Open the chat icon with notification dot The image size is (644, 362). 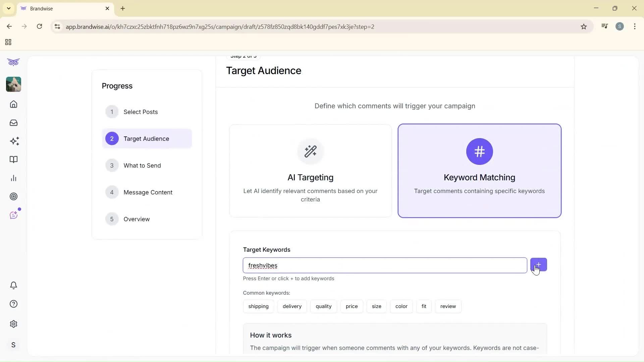point(13,215)
